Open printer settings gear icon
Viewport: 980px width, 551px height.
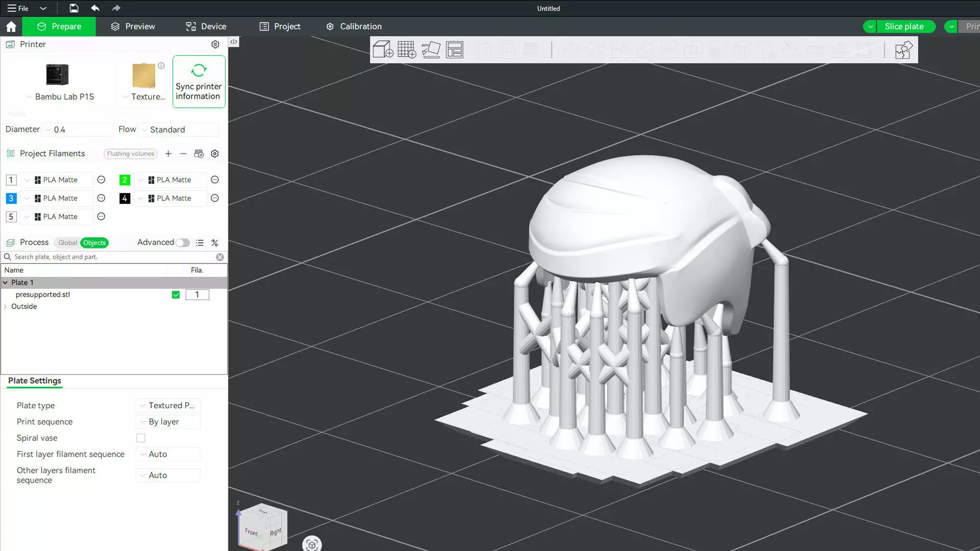[x=215, y=44]
